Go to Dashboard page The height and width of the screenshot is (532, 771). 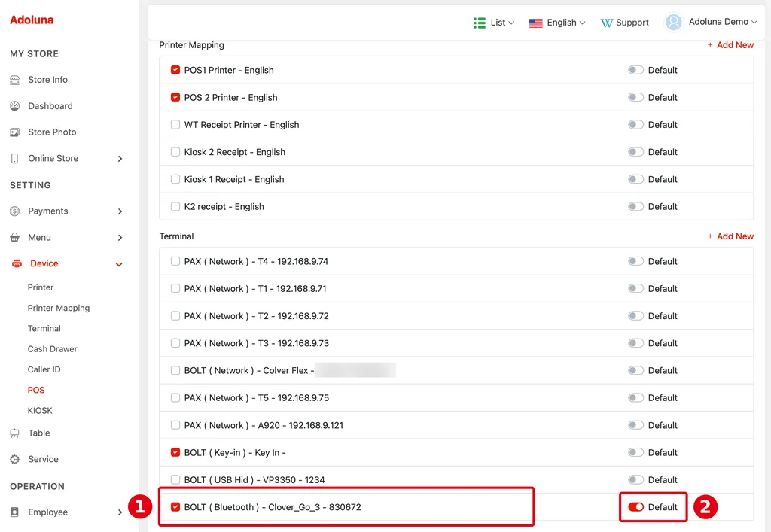[x=50, y=106]
